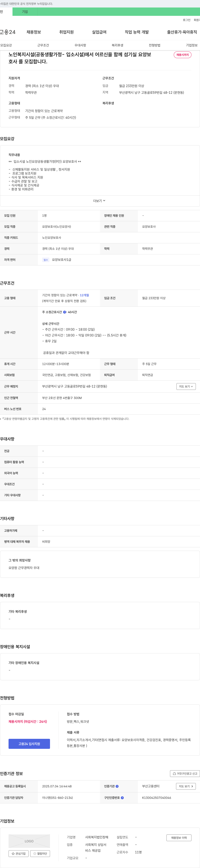Click the contact 이나영(051-860-2134)
The width and height of the screenshot is (200, 868).
coord(57,798)
